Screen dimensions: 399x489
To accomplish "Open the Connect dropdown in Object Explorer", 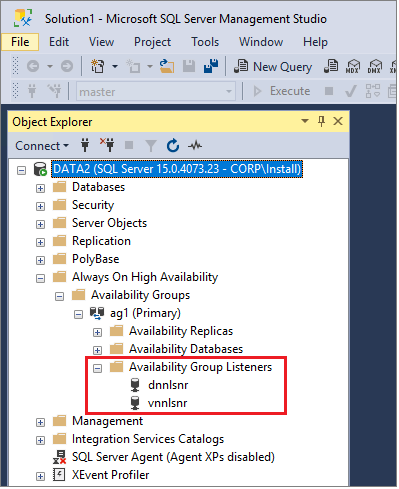I will [42, 146].
